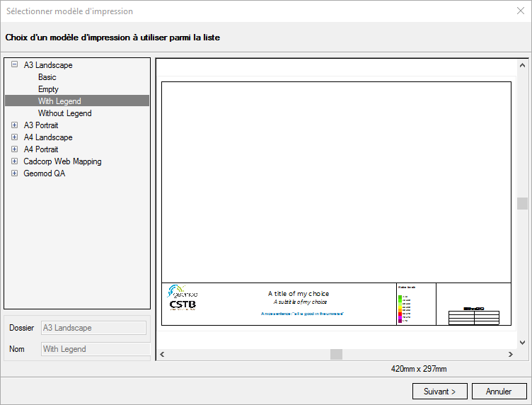Image resolution: width=532 pixels, height=405 pixels.
Task: Click the preview scroll left arrow
Action: point(162,355)
